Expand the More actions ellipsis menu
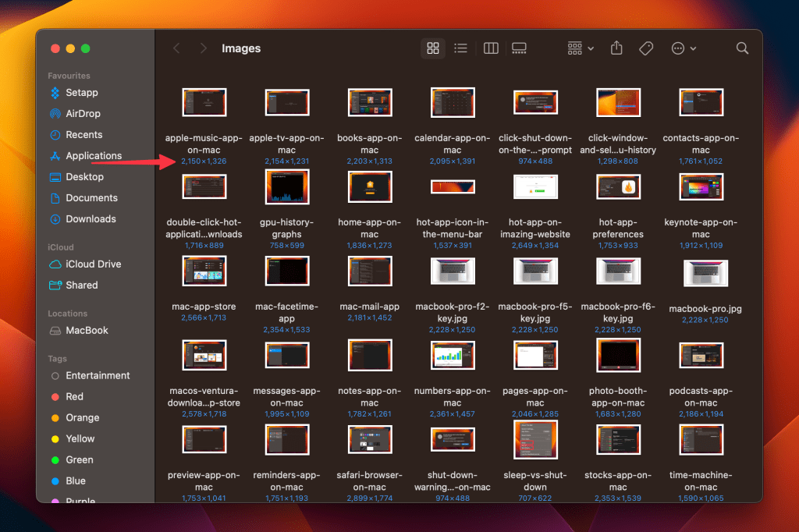Screen dimensions: 799x532 tap(684, 48)
